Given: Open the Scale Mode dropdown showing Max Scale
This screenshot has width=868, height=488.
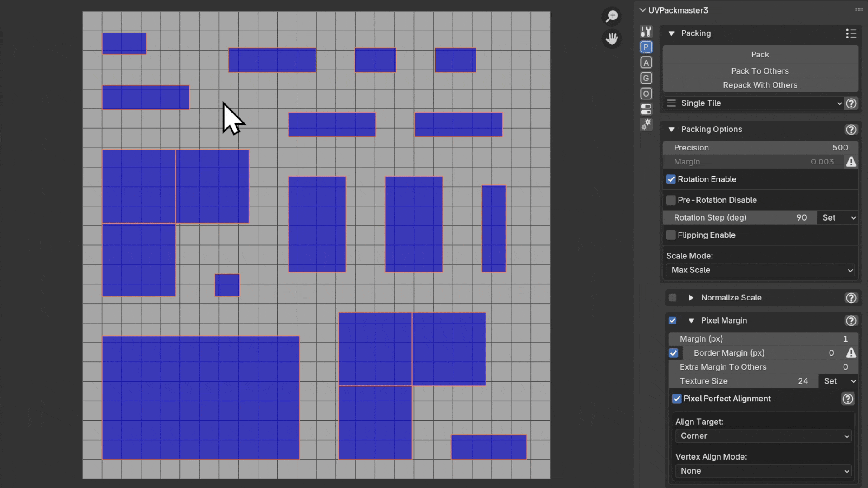Looking at the screenshot, I should tap(759, 270).
